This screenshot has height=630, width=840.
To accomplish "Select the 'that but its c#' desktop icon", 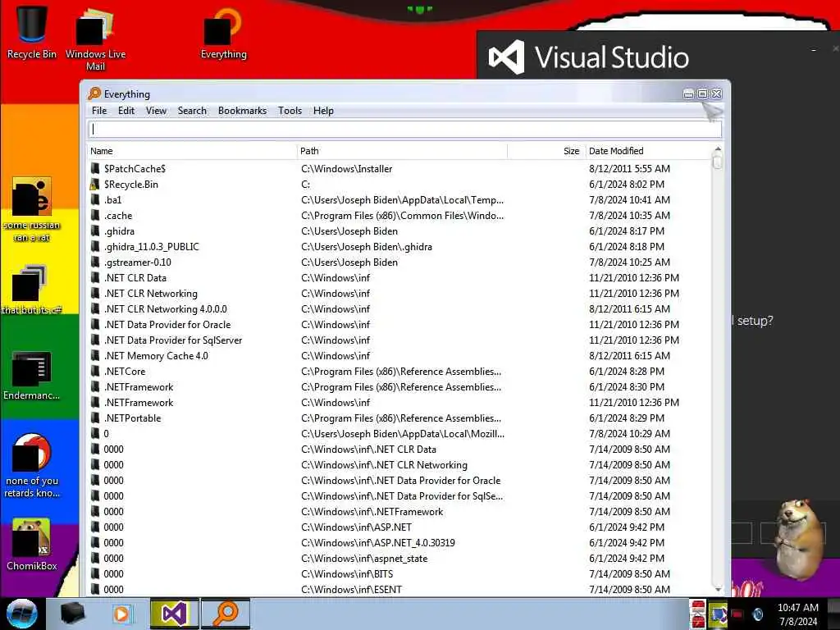I will pyautogui.click(x=32, y=290).
